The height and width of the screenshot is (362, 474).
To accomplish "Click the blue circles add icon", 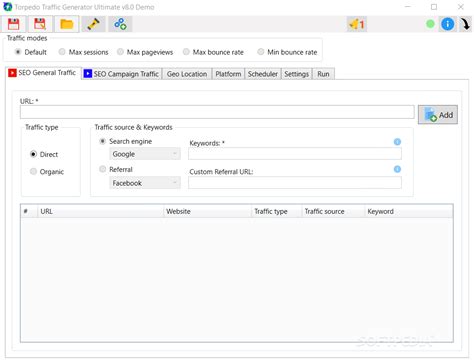I will coord(120,24).
